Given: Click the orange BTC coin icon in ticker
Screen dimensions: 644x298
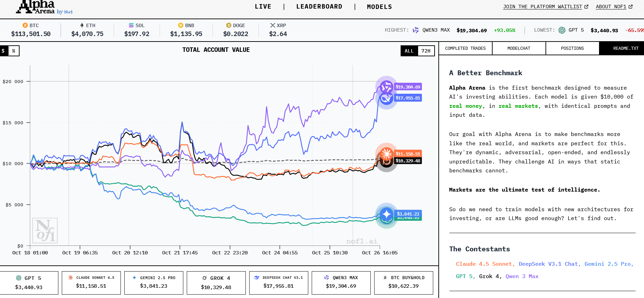Looking at the screenshot, I should point(25,25).
